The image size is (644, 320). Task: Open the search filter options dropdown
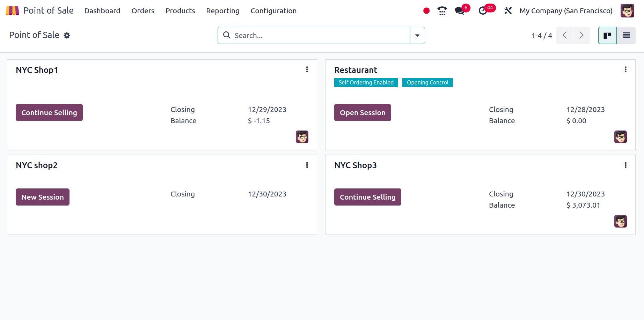click(417, 36)
